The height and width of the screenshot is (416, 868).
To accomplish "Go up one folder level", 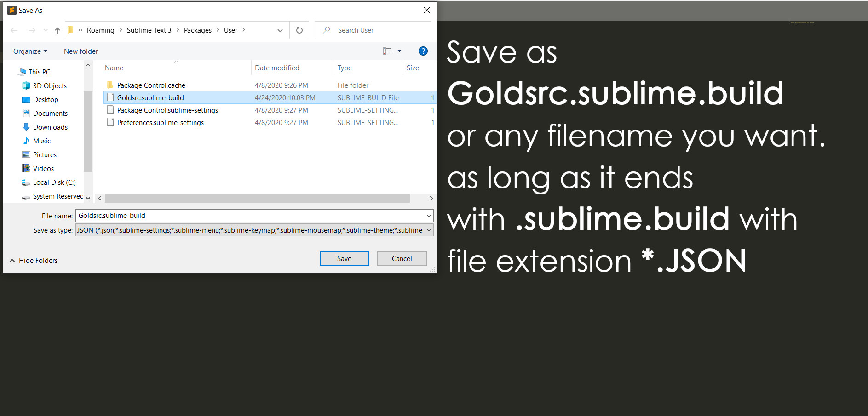I will pos(57,30).
